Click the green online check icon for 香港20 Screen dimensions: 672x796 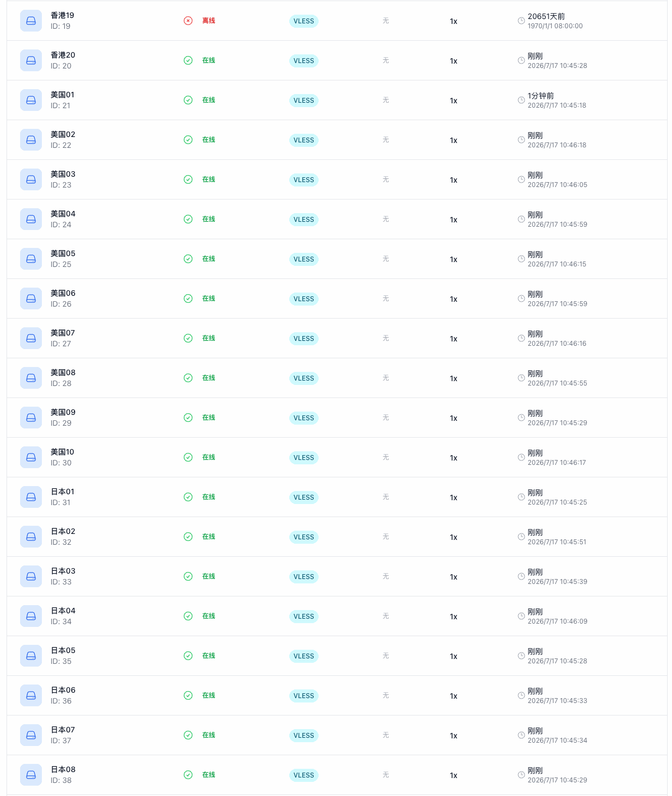point(188,60)
